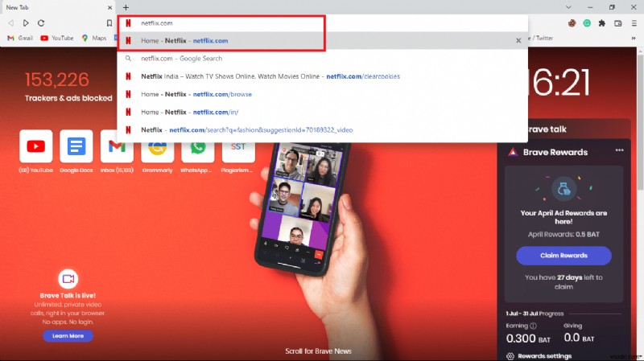Remove the highlighted Netflix suggestion
Image resolution: width=644 pixels, height=361 pixels.
click(x=518, y=41)
